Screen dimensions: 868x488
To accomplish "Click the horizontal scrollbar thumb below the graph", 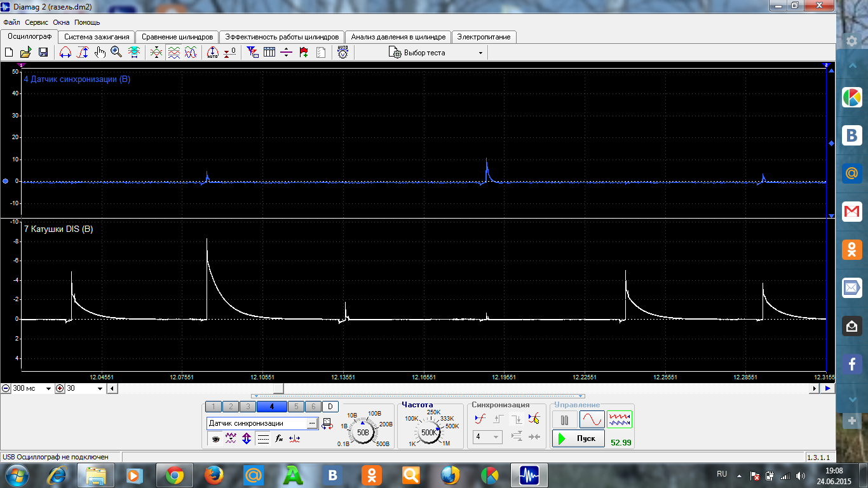I will click(x=278, y=388).
